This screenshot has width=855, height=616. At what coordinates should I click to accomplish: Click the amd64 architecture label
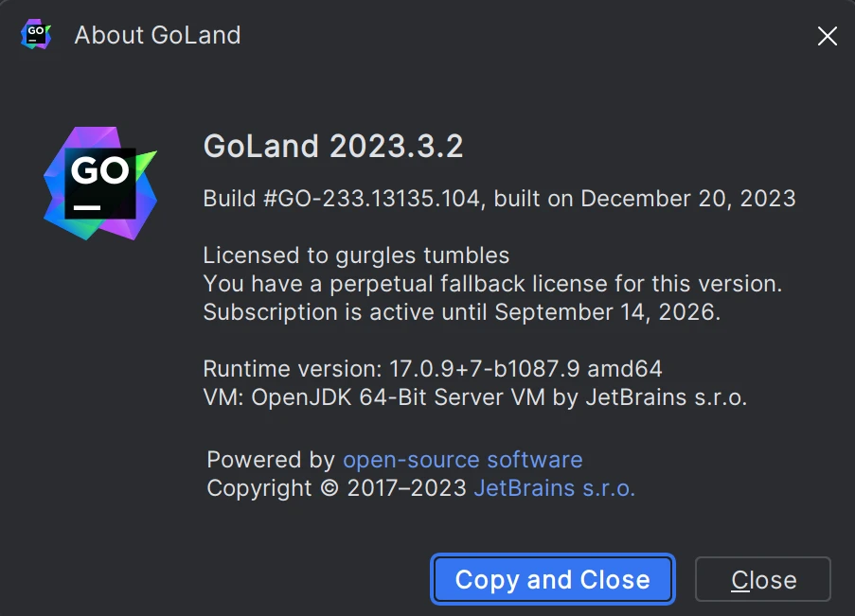625,369
